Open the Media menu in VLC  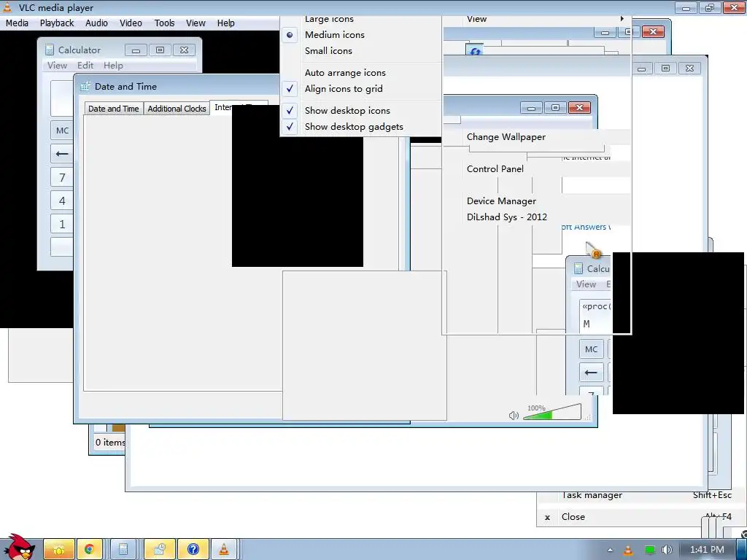pos(18,23)
